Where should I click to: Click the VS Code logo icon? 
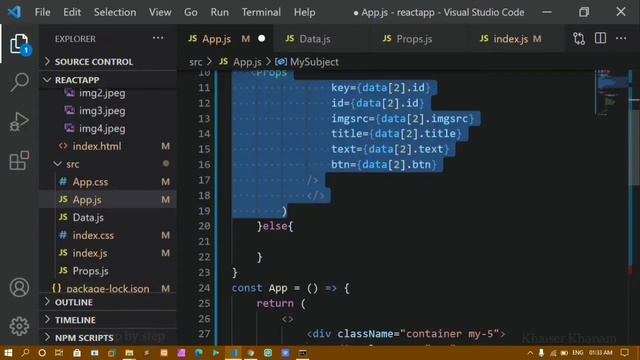point(14,12)
